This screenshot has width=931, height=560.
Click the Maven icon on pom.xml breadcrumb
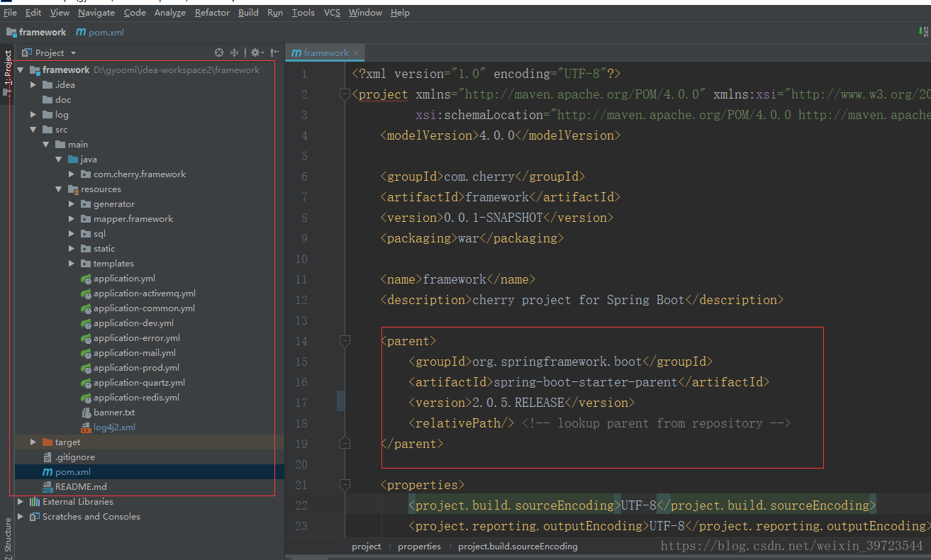[x=81, y=32]
